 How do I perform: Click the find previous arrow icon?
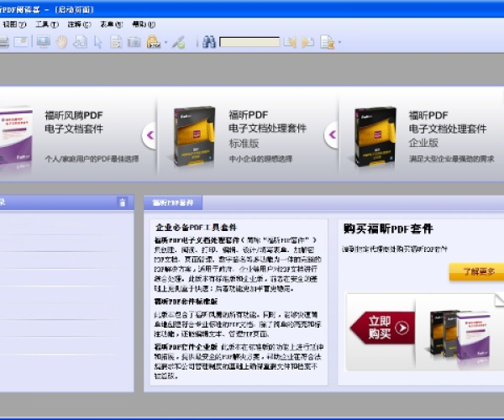coord(290,42)
